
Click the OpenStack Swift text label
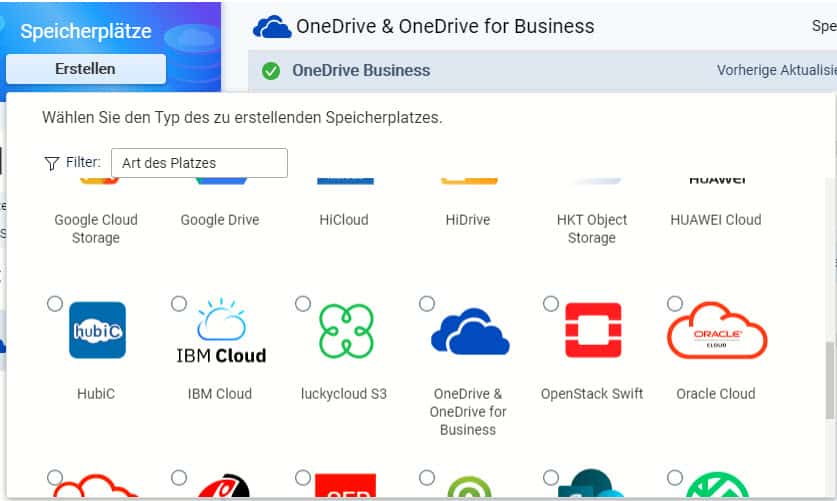pos(592,394)
